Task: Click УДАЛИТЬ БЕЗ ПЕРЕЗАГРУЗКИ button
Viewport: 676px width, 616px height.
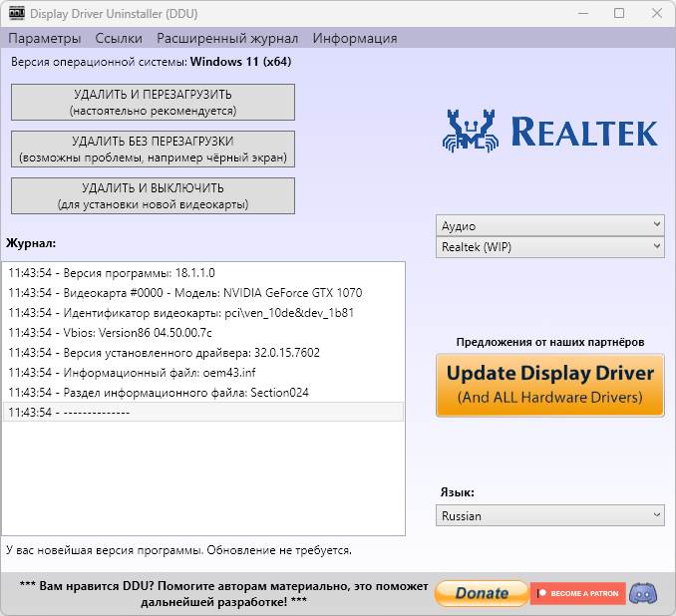Action: [x=154, y=150]
